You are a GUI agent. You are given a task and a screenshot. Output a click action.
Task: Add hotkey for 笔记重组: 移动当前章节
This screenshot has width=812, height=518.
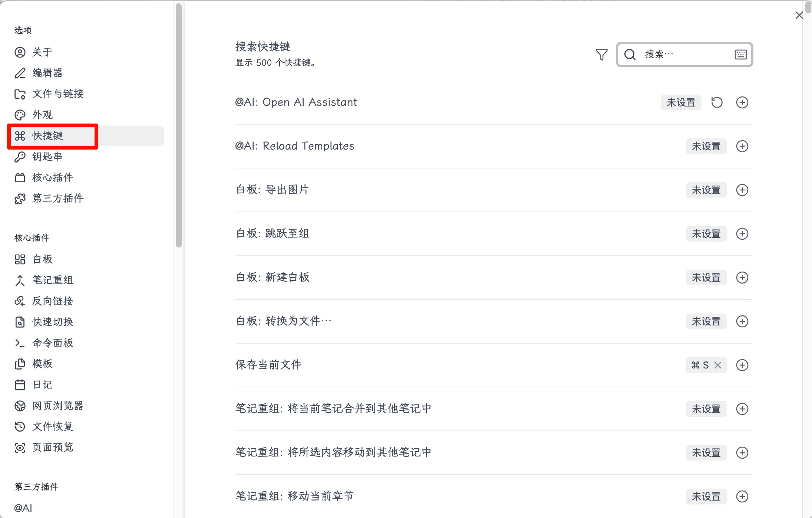coord(742,496)
